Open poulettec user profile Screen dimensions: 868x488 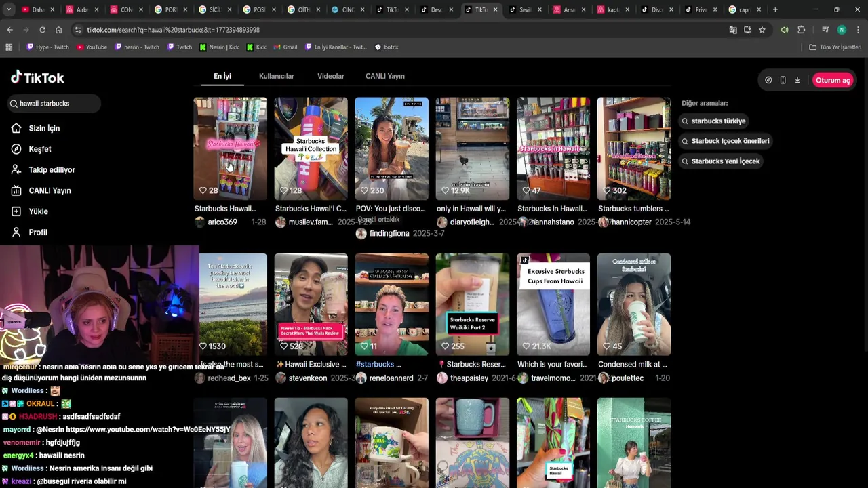point(627,378)
